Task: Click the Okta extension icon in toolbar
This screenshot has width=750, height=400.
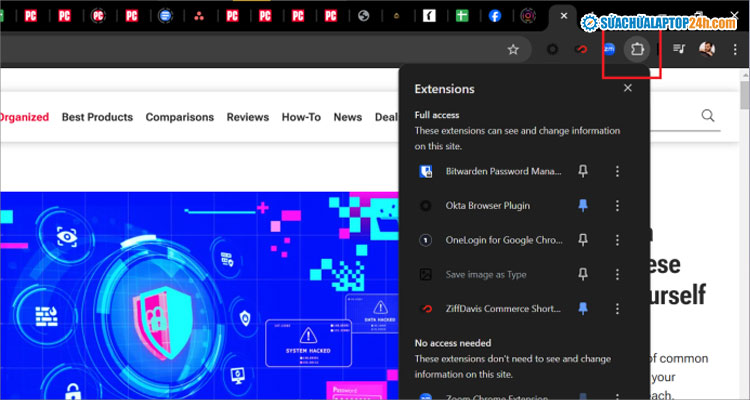Action: coord(553,49)
